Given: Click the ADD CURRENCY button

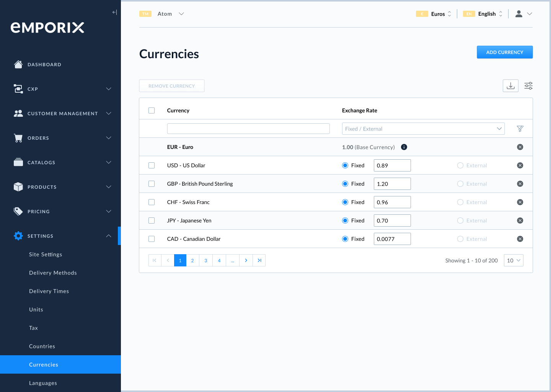Looking at the screenshot, I should [505, 52].
